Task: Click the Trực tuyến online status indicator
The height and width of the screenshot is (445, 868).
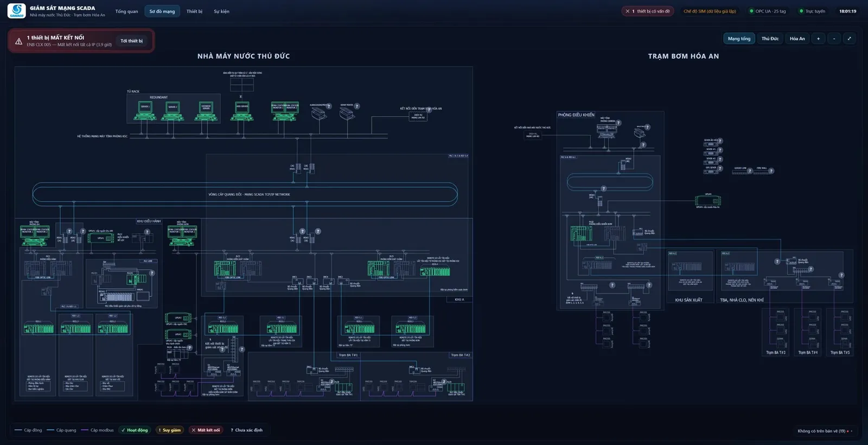Action: click(x=812, y=11)
